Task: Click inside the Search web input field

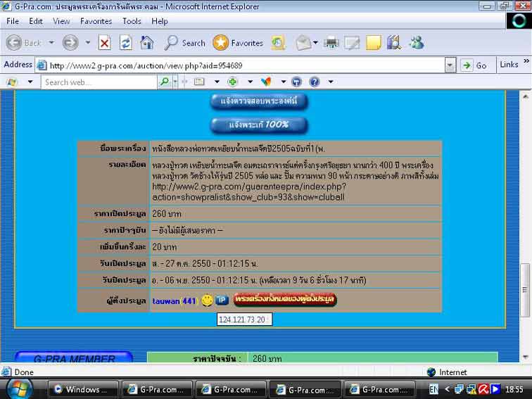Action: 99,82
